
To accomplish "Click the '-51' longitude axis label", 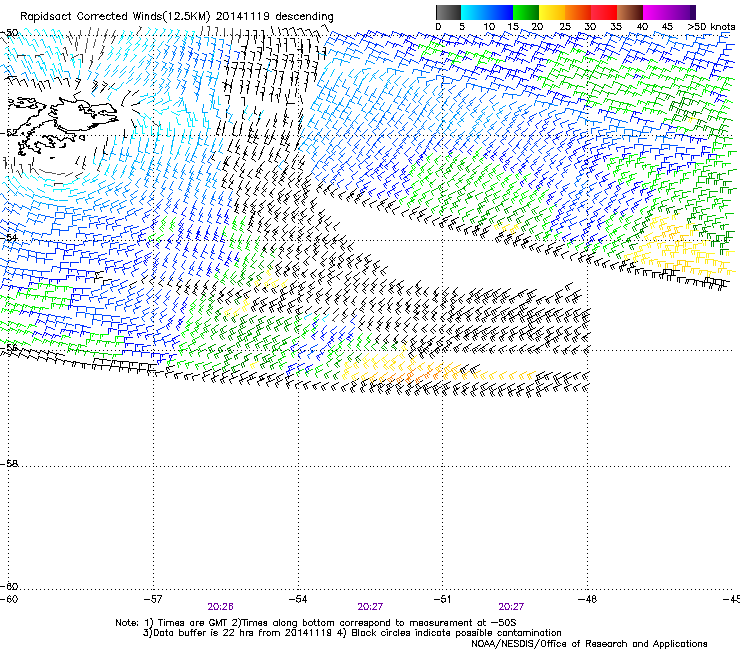I will tap(442, 599).
